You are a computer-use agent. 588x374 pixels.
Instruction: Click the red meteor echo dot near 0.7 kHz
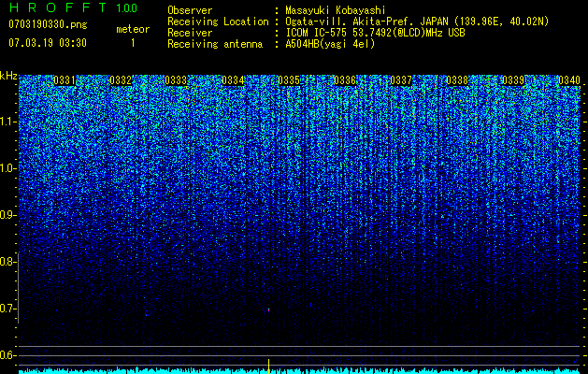[268, 309]
